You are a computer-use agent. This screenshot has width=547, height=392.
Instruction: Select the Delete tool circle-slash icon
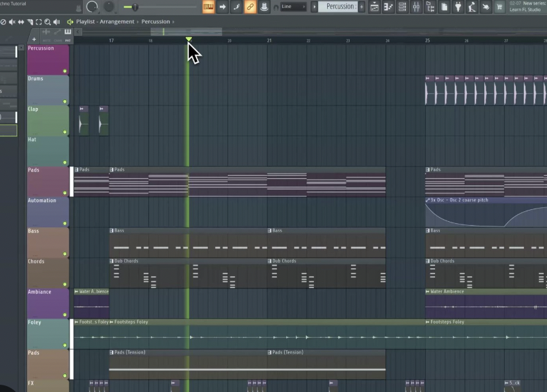tap(3, 22)
